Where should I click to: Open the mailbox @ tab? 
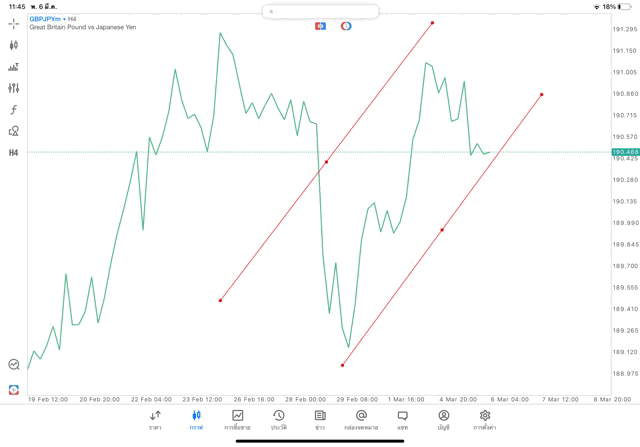point(361,418)
